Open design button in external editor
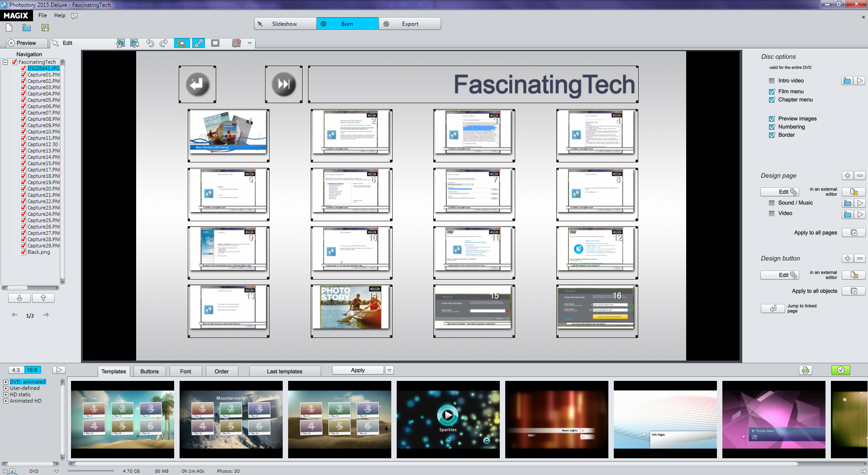Image resolution: width=868 pixels, height=475 pixels. click(x=854, y=275)
